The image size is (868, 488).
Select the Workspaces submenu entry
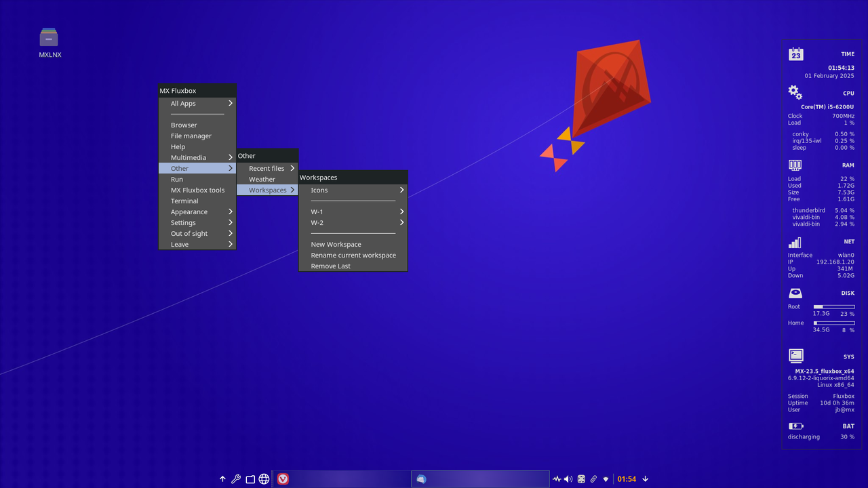[267, 190]
